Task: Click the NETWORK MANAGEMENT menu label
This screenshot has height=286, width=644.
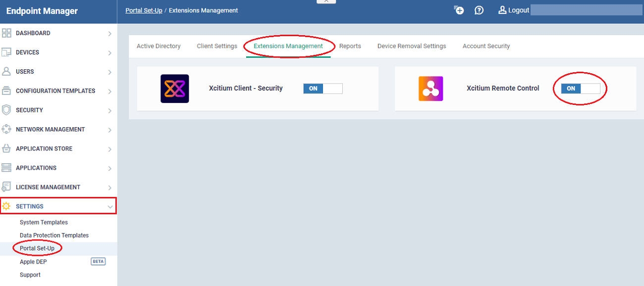Action: click(51, 130)
